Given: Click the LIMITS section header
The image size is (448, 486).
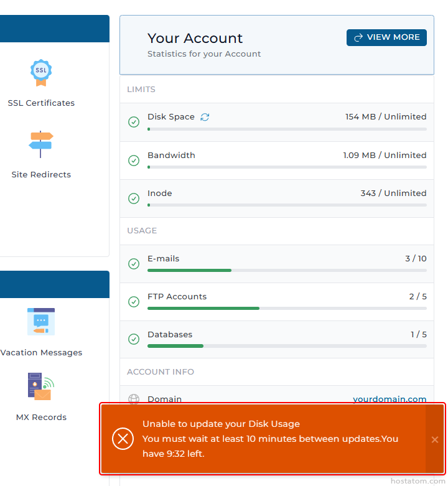Looking at the screenshot, I should 141,89.
